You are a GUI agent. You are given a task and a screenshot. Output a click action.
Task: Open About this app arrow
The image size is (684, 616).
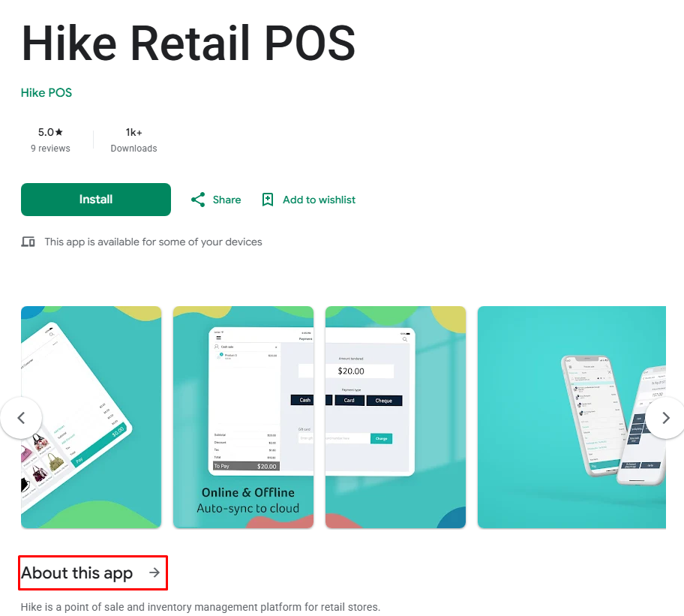pos(154,572)
